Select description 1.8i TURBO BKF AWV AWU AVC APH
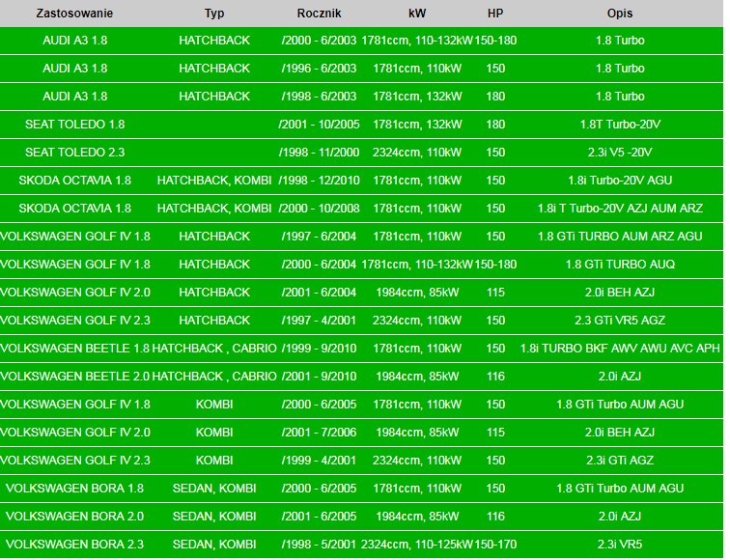Viewport: 730px width, 560px height. coord(620,349)
